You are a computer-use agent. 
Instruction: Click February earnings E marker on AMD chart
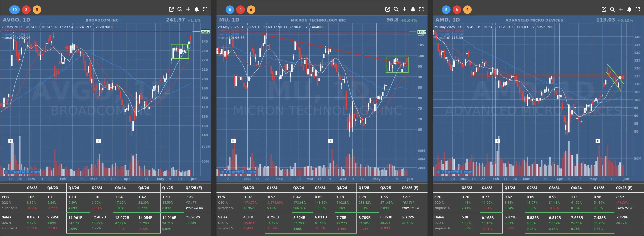pos(498,141)
